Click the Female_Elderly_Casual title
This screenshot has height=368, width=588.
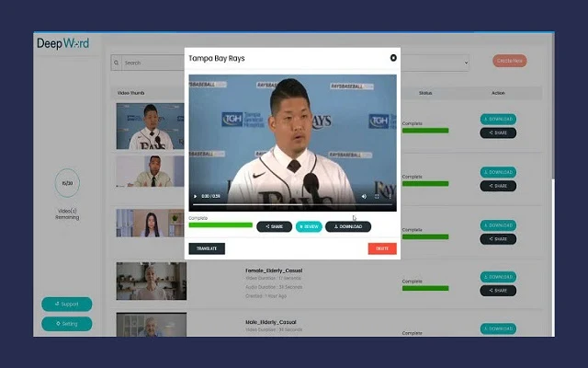(x=274, y=270)
